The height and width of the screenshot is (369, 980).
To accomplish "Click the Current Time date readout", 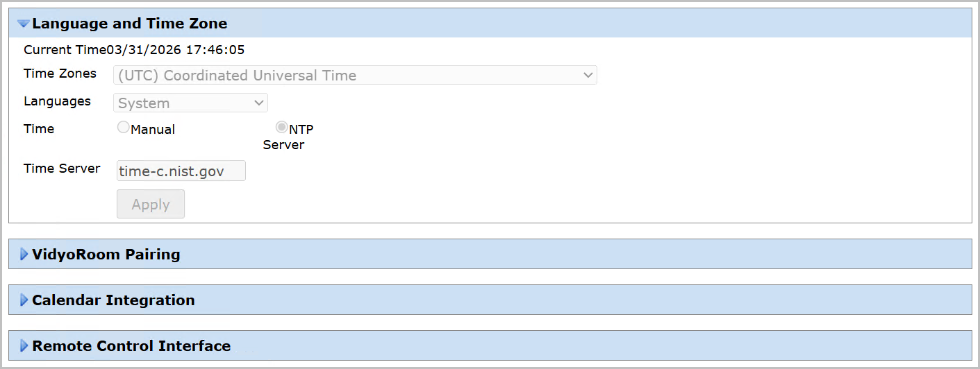I will click(x=176, y=50).
